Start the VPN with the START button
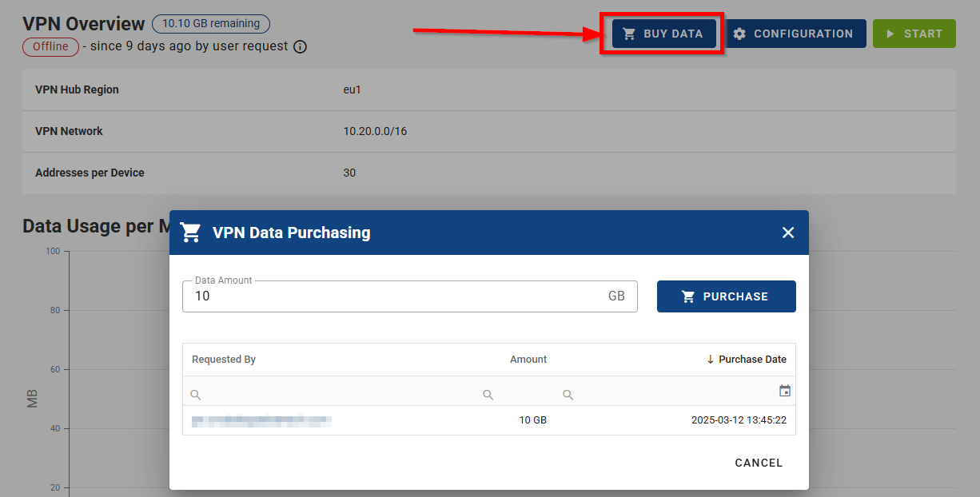Screen dimensions: 980x497 tap(914, 34)
